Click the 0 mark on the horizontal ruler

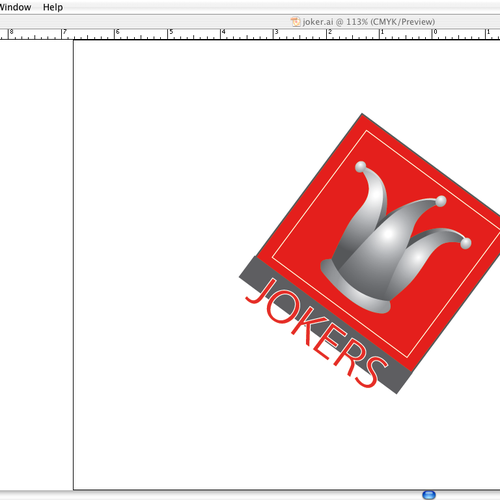pos(435,32)
